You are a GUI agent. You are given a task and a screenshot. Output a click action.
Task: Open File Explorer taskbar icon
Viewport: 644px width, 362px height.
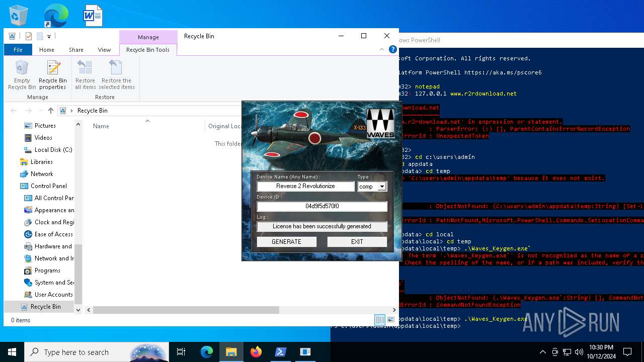click(231, 352)
